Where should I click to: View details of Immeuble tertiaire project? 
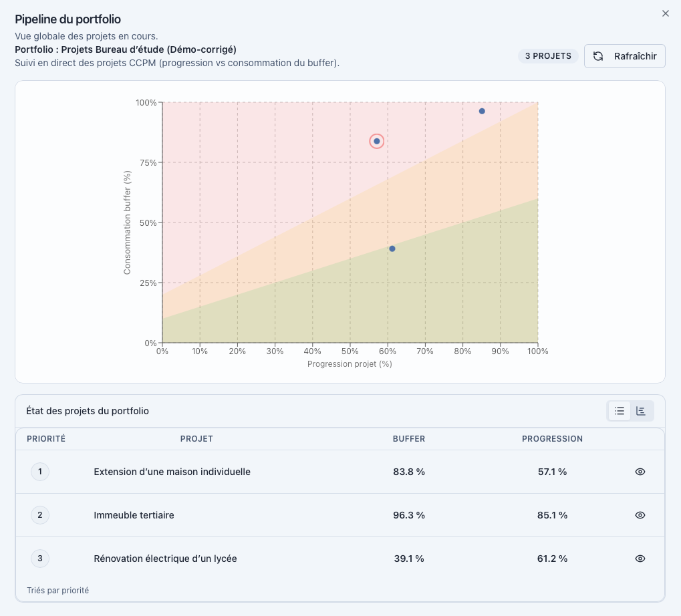coord(640,515)
